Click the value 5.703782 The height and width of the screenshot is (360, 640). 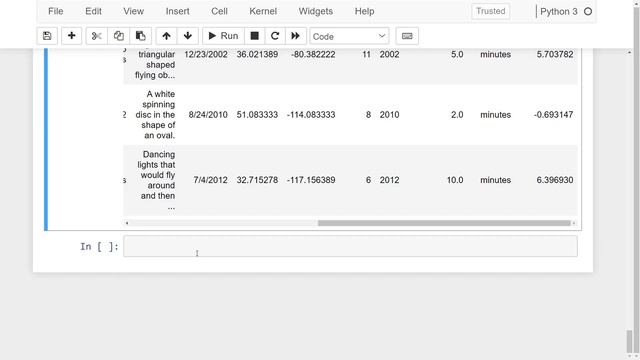point(555,54)
